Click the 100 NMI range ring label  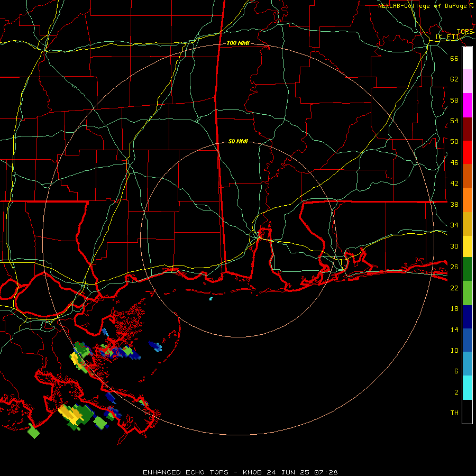[x=238, y=43]
